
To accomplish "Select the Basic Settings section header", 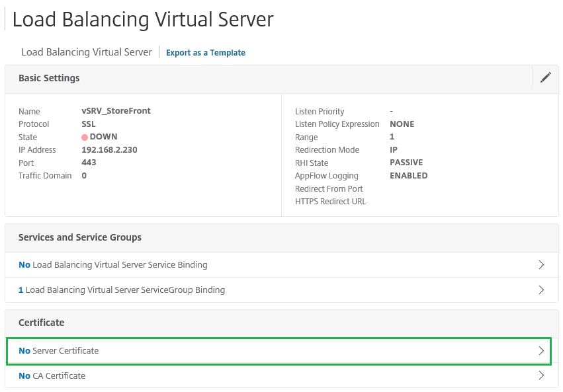I will coord(49,78).
